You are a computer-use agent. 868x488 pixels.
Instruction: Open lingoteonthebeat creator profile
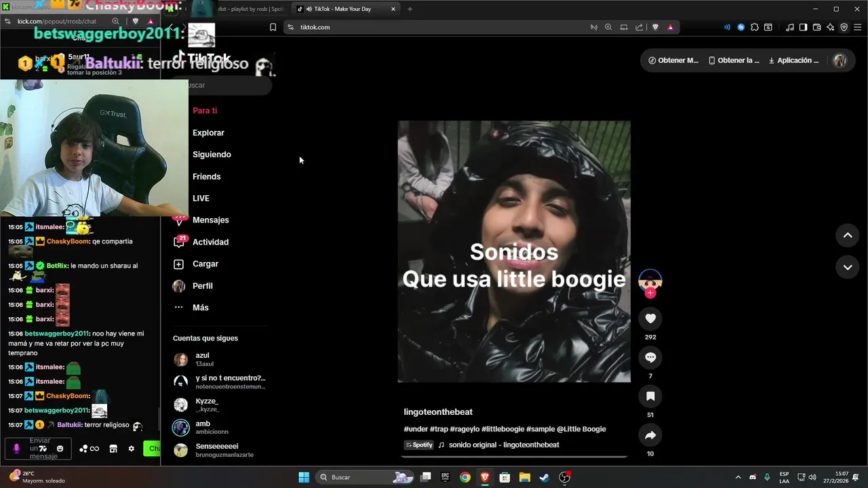438,412
